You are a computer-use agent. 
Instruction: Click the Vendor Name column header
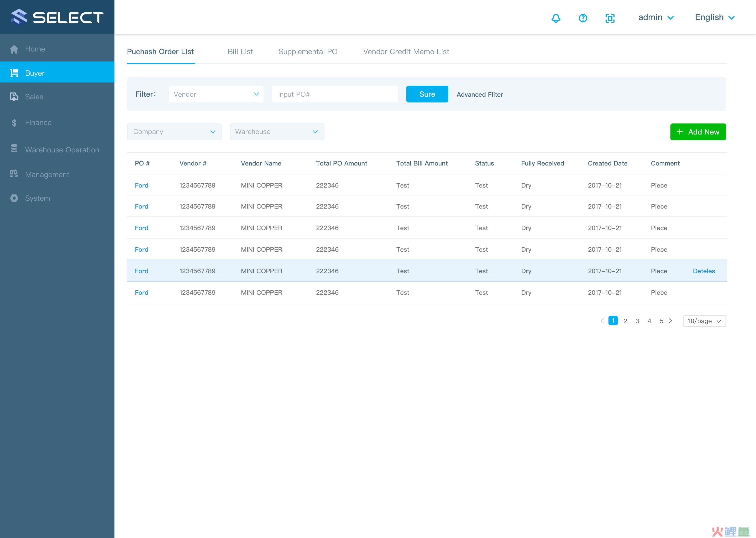[261, 163]
